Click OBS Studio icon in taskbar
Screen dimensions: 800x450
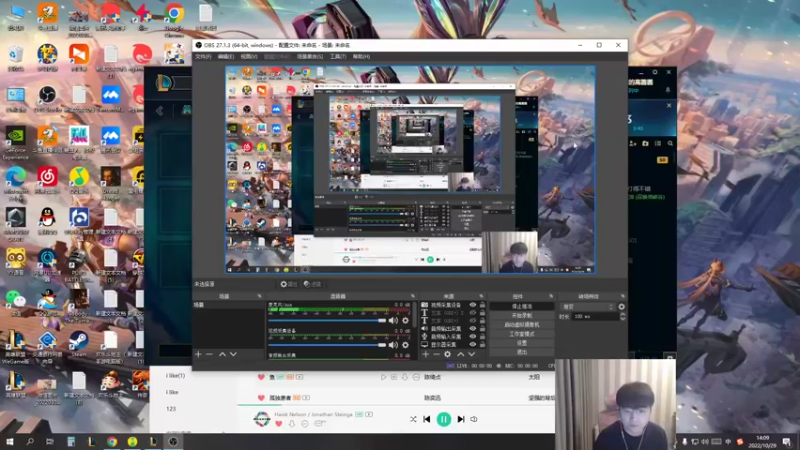point(173,442)
